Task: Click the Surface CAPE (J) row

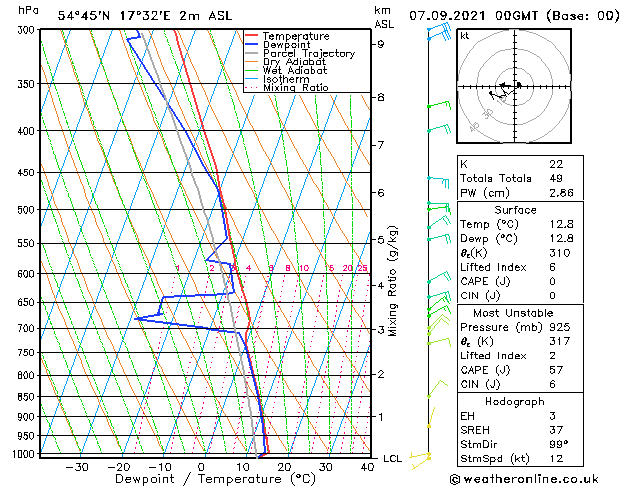Action: (520, 281)
